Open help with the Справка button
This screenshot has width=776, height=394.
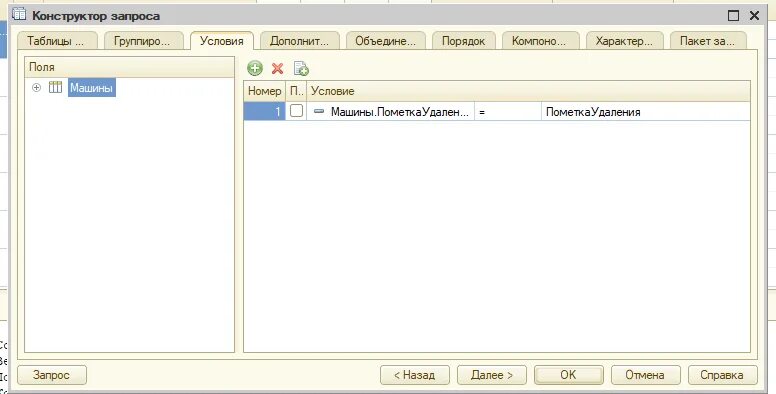pos(723,375)
